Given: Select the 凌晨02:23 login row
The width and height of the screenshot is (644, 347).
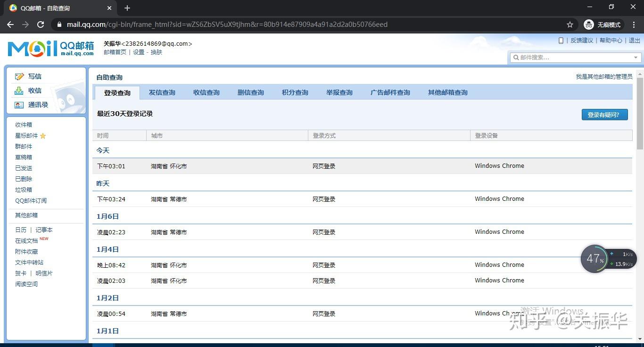Looking at the screenshot, I should tap(362, 232).
